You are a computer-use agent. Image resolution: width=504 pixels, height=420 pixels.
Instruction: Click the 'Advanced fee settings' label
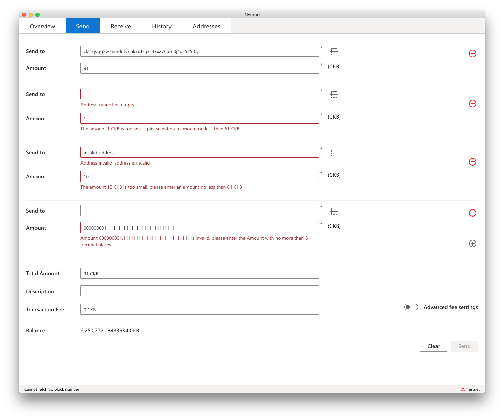click(451, 307)
